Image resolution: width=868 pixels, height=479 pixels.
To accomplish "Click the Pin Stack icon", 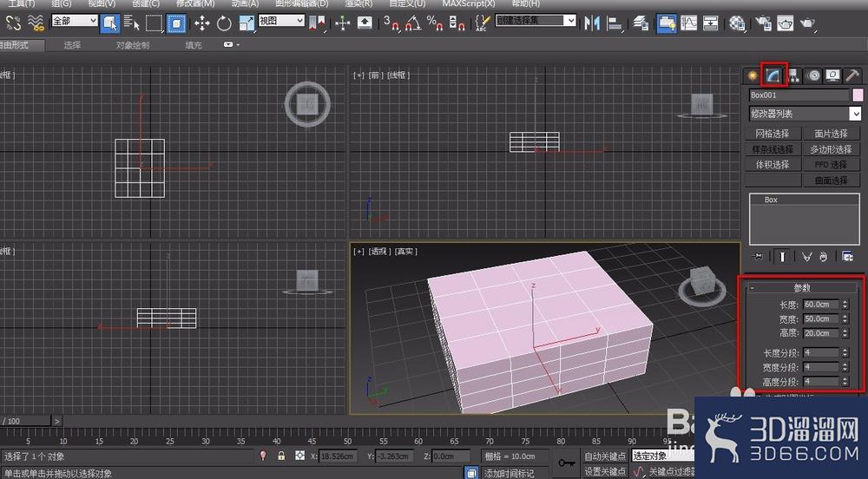I will (759, 257).
